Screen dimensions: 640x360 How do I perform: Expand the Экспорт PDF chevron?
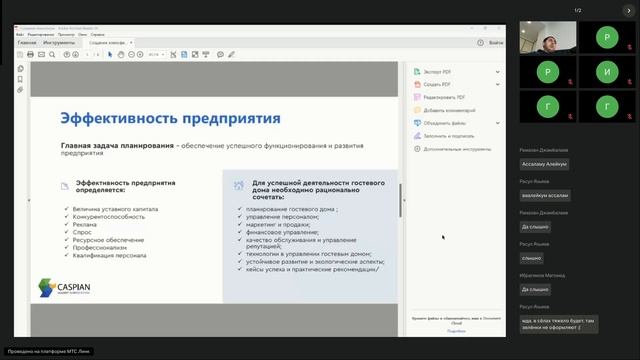[498, 72]
